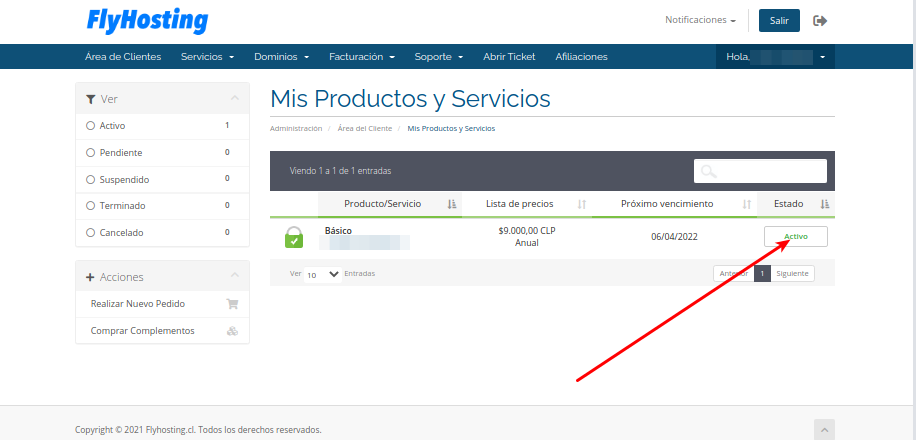The height and width of the screenshot is (440, 916).
Task: Click the Administración breadcrumb link
Action: coord(296,129)
